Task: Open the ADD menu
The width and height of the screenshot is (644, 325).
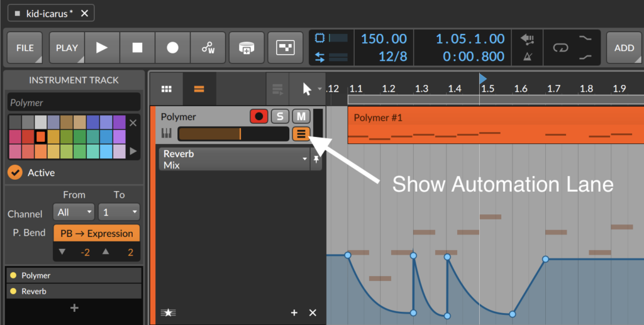Action: [x=625, y=48]
